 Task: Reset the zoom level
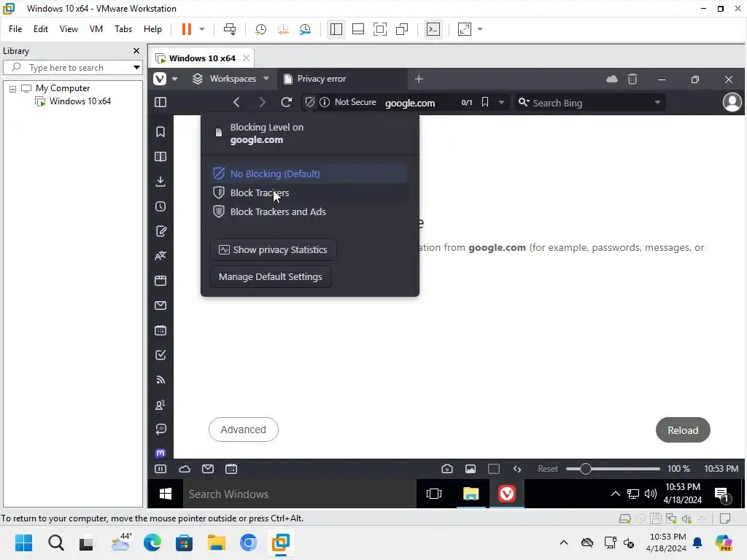[x=548, y=469]
